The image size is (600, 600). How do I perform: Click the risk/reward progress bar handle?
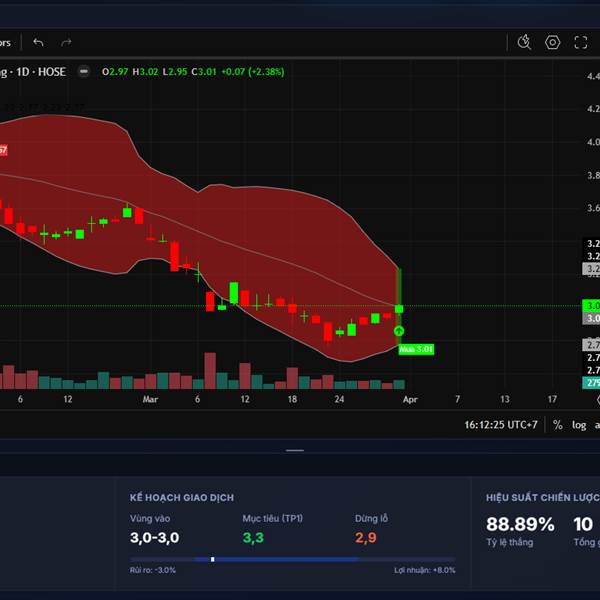point(212,559)
